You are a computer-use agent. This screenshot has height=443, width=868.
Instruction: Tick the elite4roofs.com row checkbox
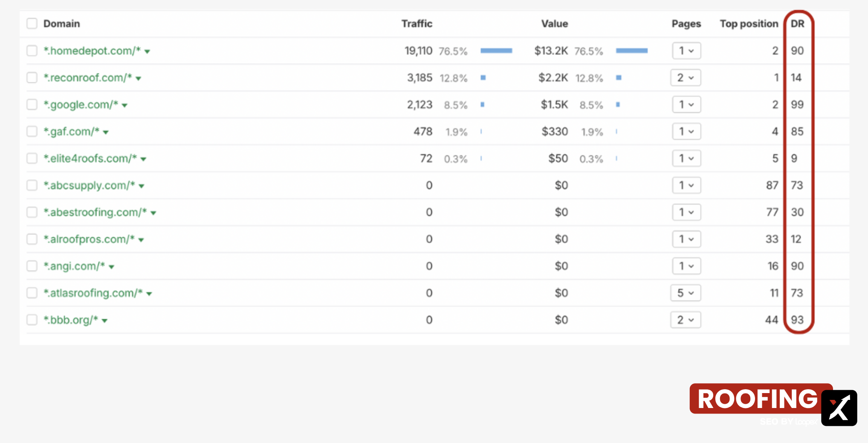point(32,158)
